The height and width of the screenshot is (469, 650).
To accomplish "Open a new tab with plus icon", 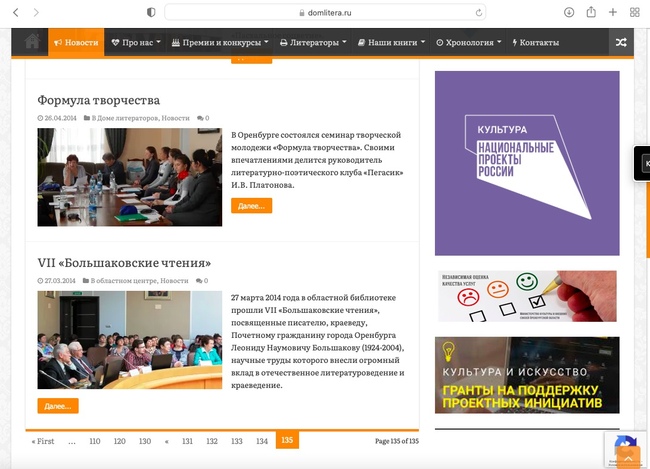I will coord(613,12).
